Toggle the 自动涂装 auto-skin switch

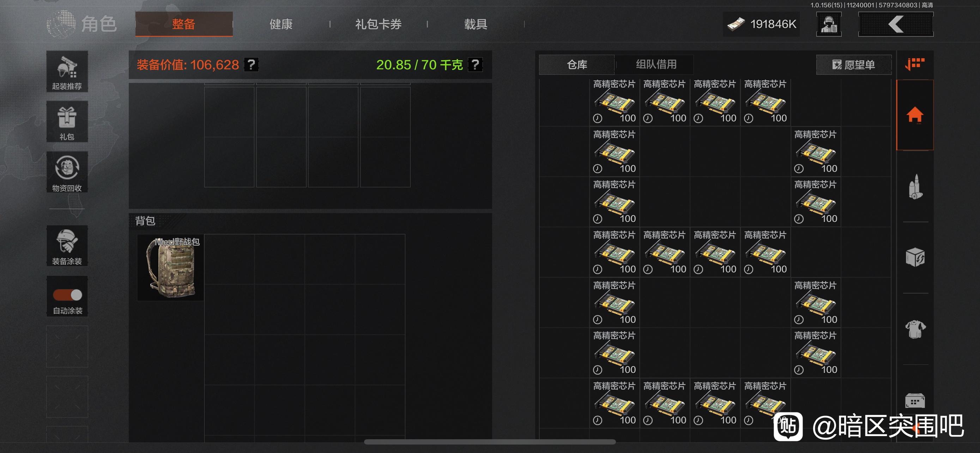67,295
